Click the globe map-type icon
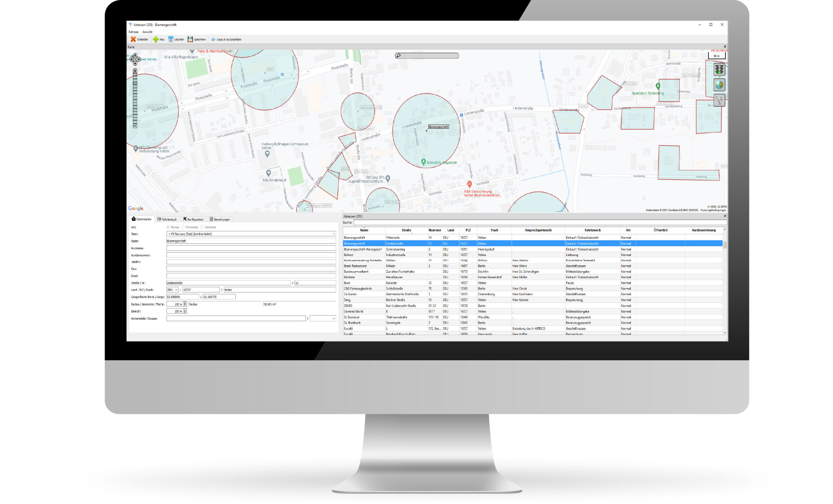Image resolution: width=833 pixels, height=504 pixels. point(719,85)
